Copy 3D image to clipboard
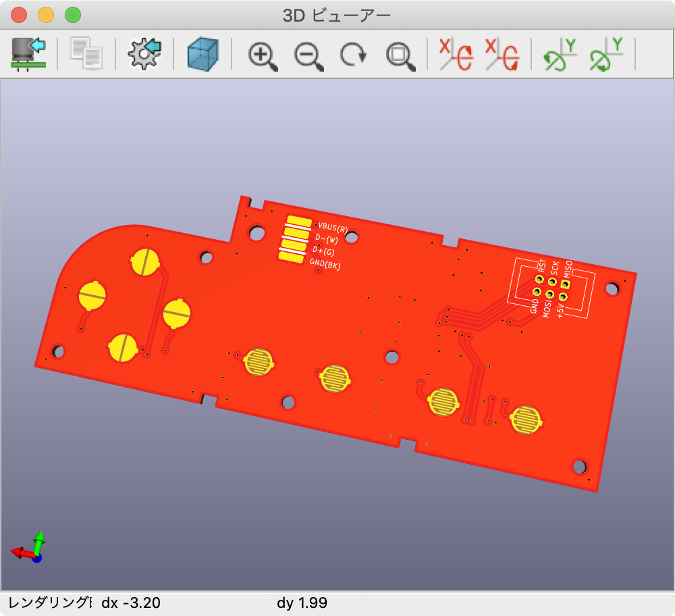 tap(86, 54)
